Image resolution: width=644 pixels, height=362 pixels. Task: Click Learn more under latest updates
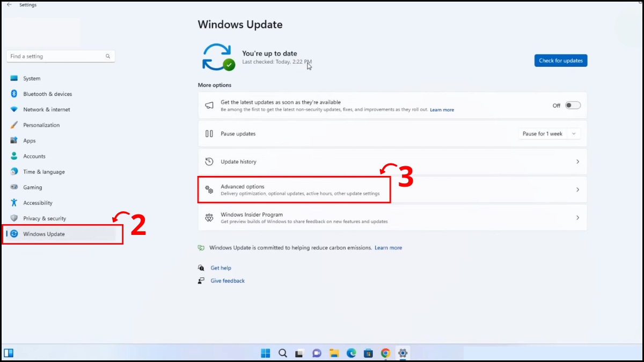(x=442, y=110)
